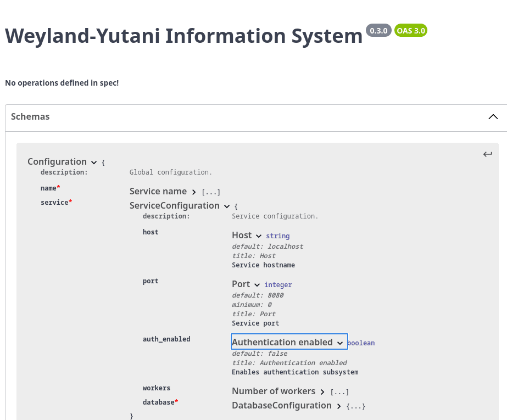Expand the DatabaseConfiguration schema
Image resolution: width=507 pixels, height=420 pixels.
tap(339, 406)
